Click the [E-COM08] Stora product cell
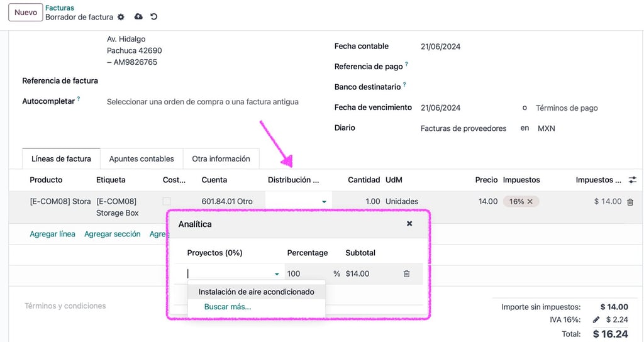 coord(60,202)
